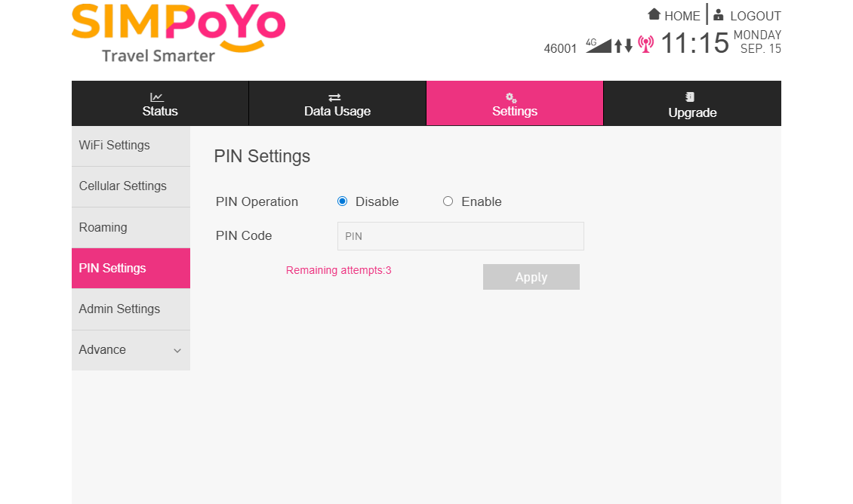The width and height of the screenshot is (853, 504).
Task: Select the Disable PIN radio button
Action: [x=343, y=201]
